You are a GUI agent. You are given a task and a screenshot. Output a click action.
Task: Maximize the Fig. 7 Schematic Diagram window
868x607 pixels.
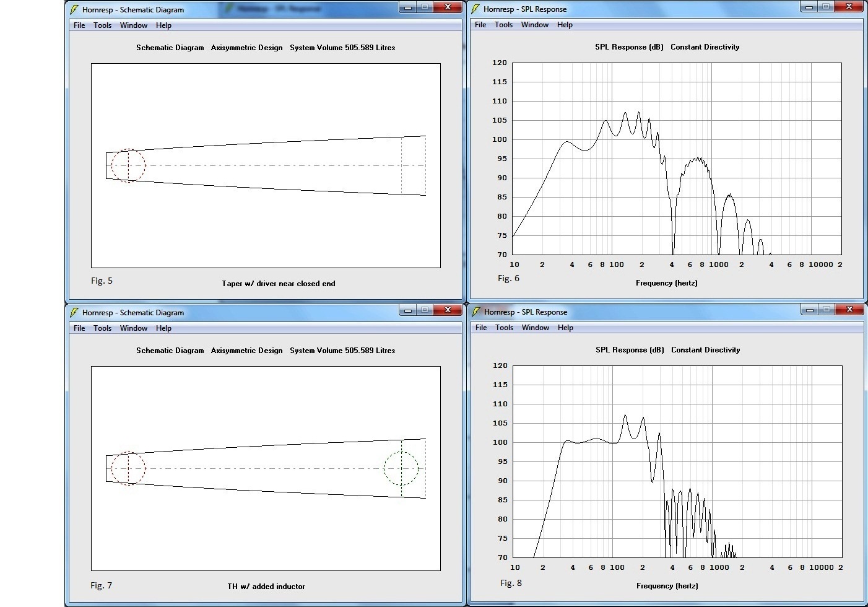(425, 310)
